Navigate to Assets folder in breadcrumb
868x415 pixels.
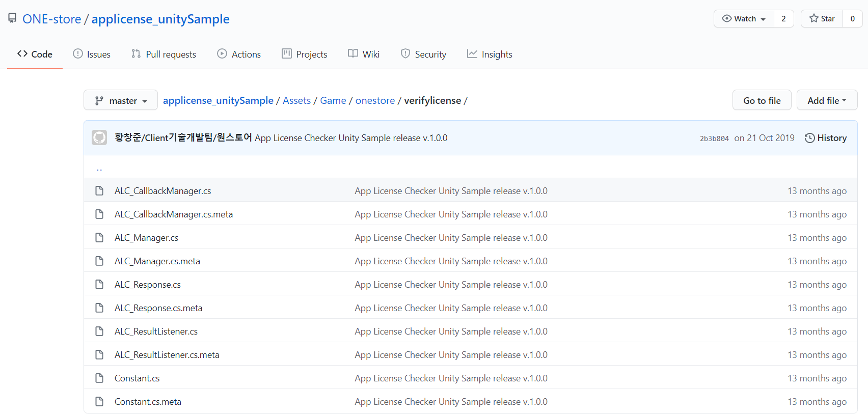click(x=296, y=100)
